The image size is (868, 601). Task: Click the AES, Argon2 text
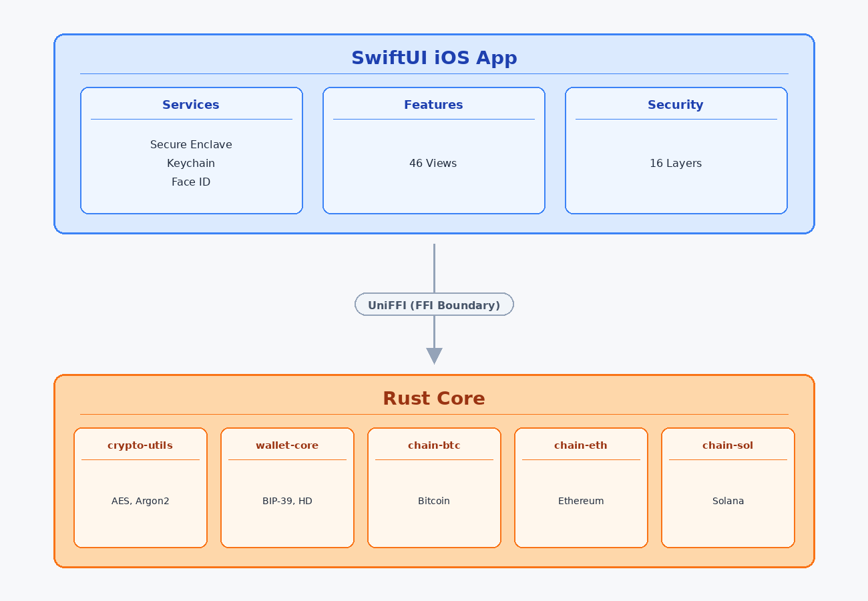point(140,501)
